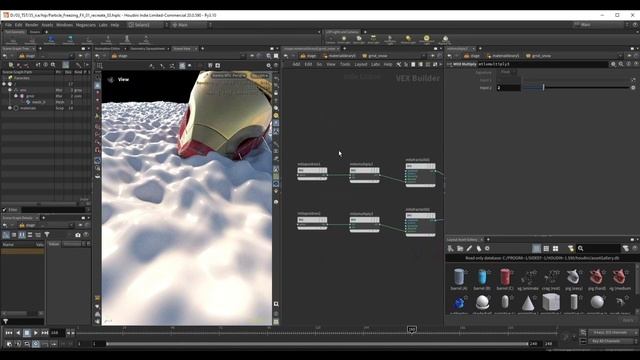This screenshot has width=640, height=360.
Task: Select the Area Light shelf tool
Action: 373,40
